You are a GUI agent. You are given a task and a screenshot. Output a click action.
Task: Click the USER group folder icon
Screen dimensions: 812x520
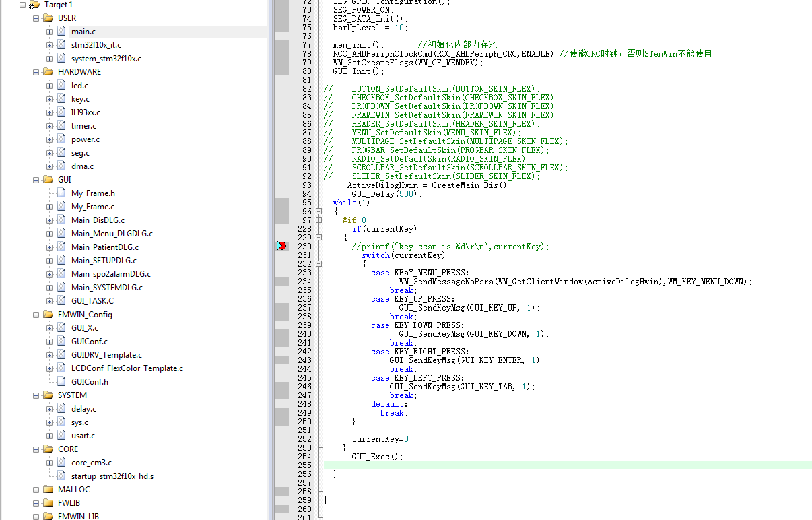(x=48, y=18)
